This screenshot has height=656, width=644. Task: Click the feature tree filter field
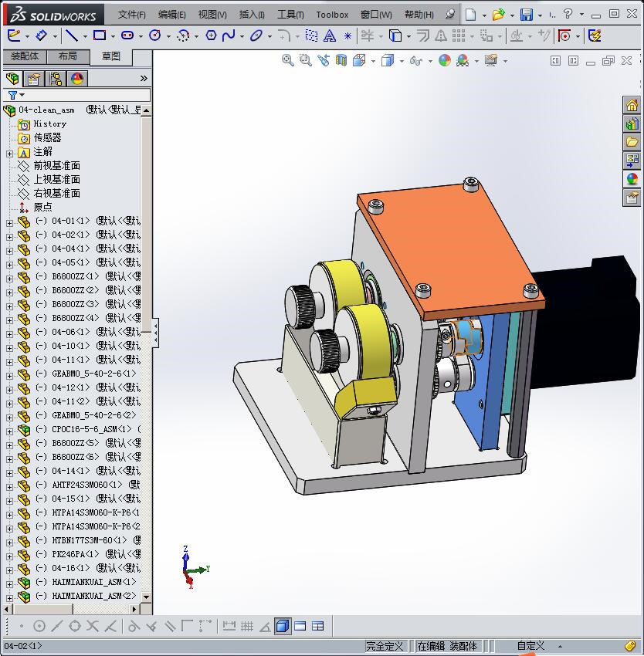pos(76,95)
